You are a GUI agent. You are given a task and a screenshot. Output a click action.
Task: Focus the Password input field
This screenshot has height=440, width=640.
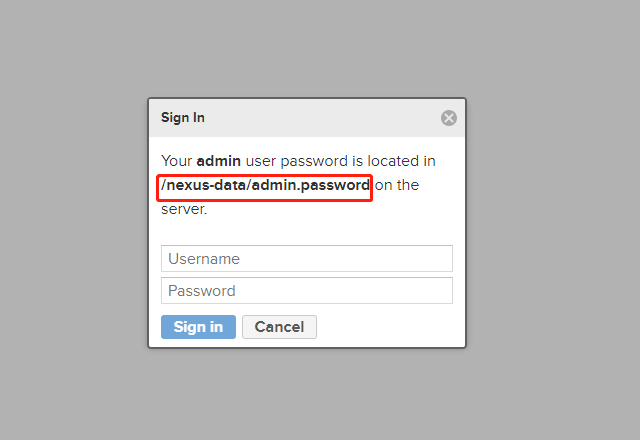306,291
